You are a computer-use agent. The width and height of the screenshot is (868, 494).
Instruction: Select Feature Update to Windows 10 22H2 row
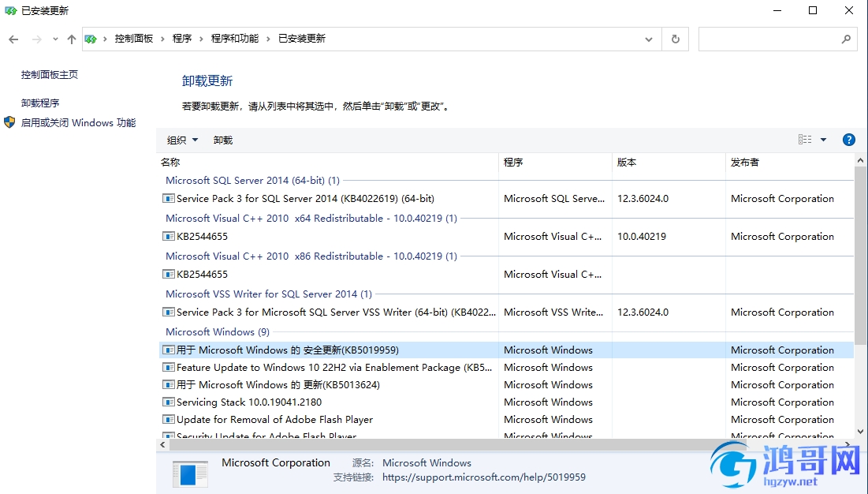(x=506, y=367)
